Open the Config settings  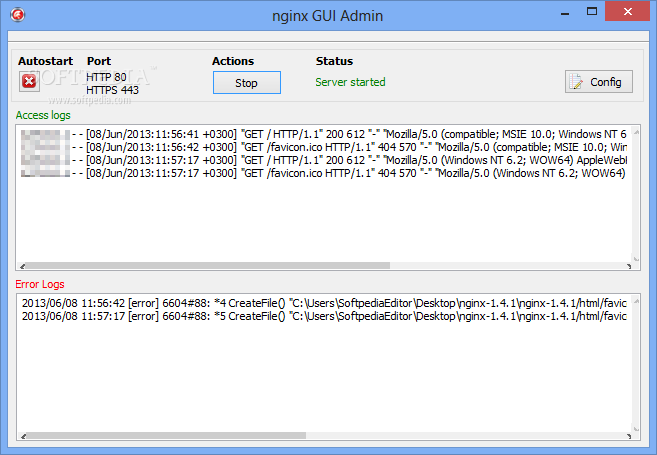click(x=598, y=82)
